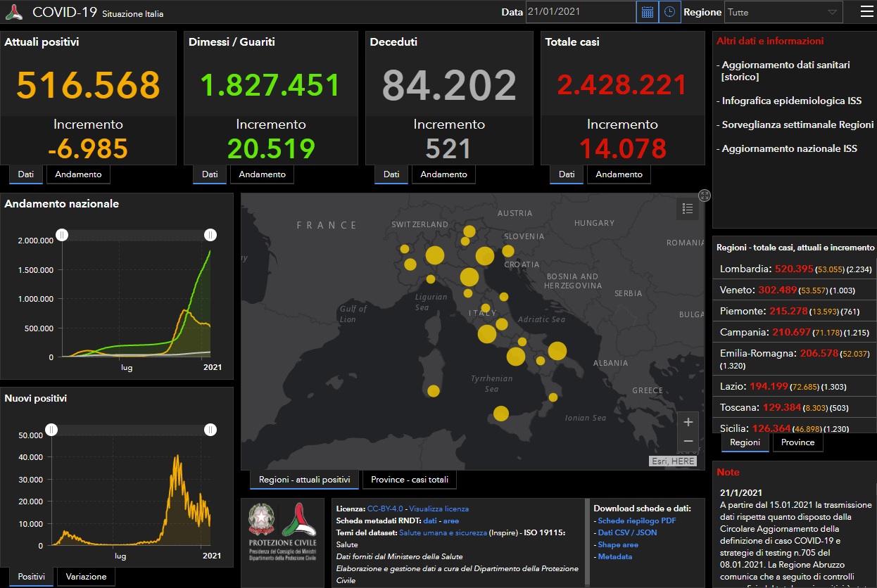Screen dimensions: 877x588
Task: Switch to Andamento tab under Attuali positivi
Action: (78, 174)
